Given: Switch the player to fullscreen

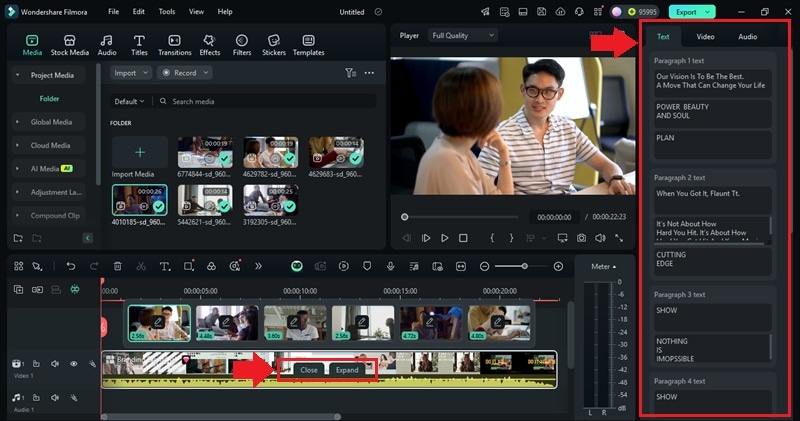Looking at the screenshot, I should click(619, 238).
